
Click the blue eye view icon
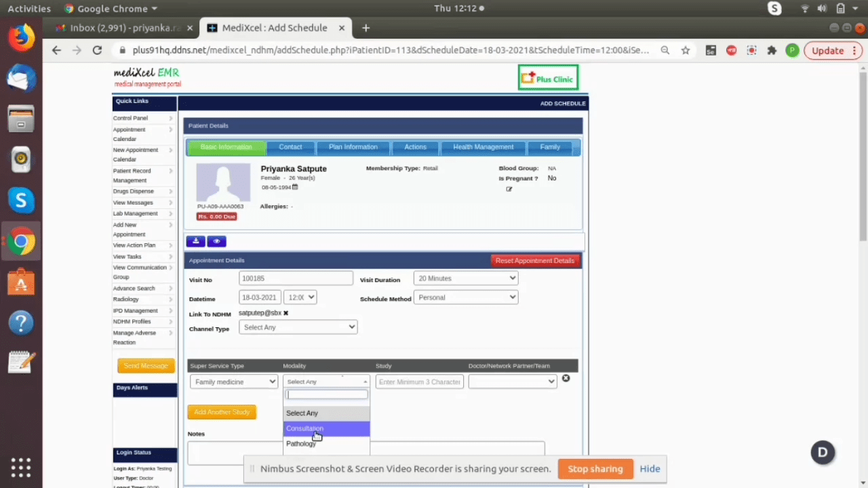click(x=216, y=241)
